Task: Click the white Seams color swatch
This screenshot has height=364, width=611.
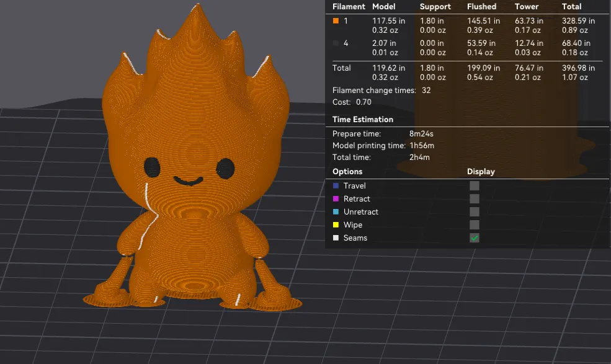Action: [336, 237]
